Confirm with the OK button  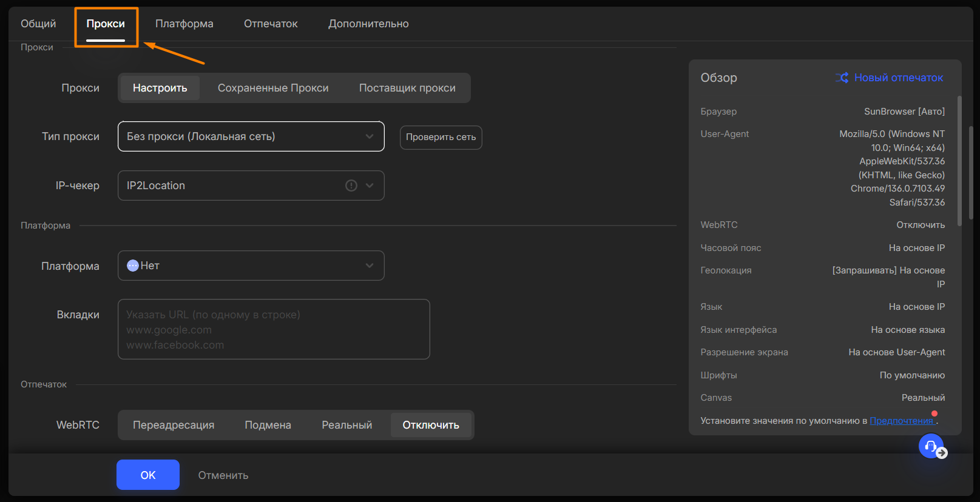pos(148,475)
